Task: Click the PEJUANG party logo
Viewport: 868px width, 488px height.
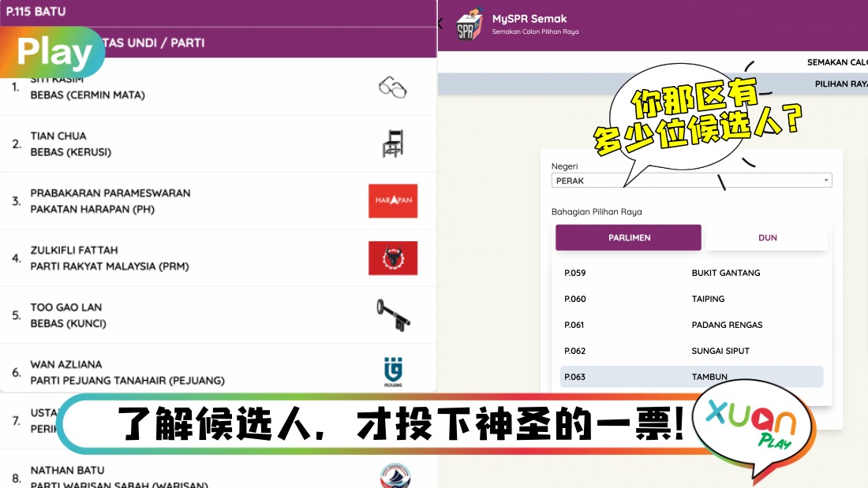Action: click(x=392, y=369)
